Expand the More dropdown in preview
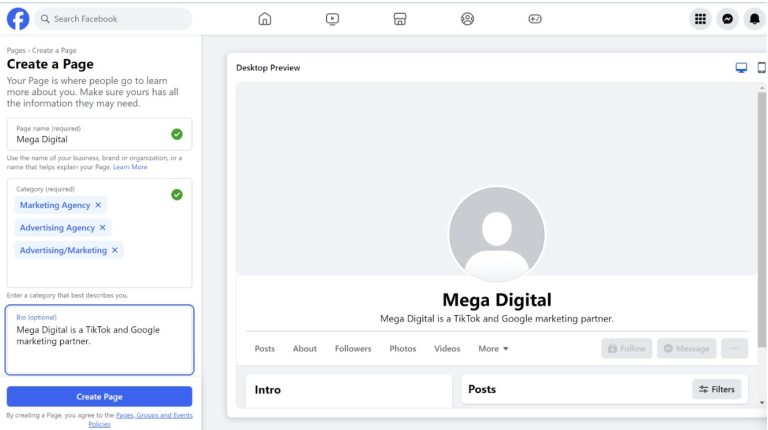768x430 pixels. tap(493, 349)
